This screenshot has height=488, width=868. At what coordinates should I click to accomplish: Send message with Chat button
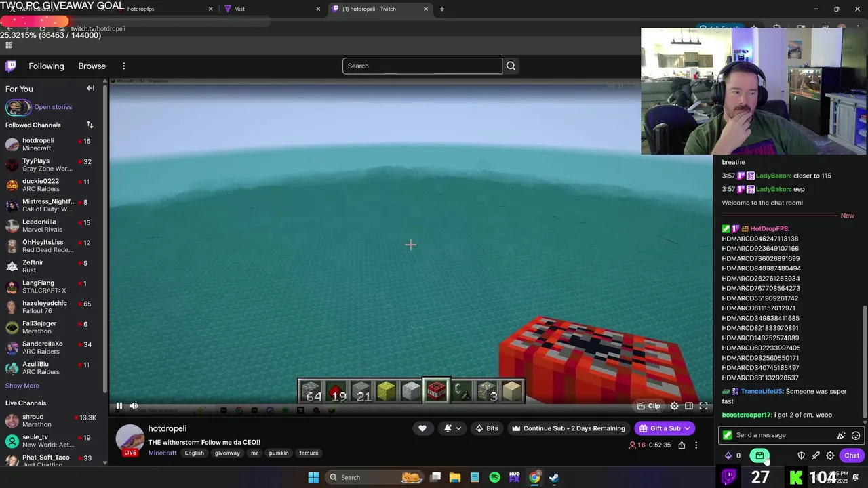[x=852, y=455]
